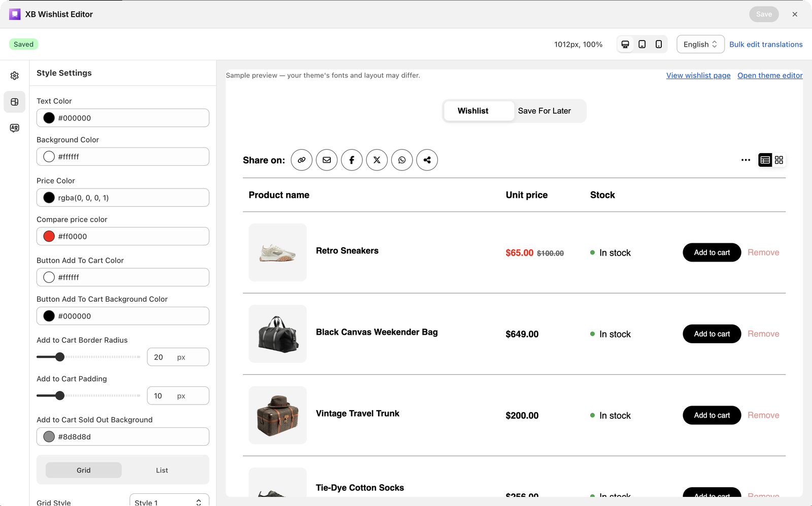Switch preview to tablet device

tap(642, 44)
